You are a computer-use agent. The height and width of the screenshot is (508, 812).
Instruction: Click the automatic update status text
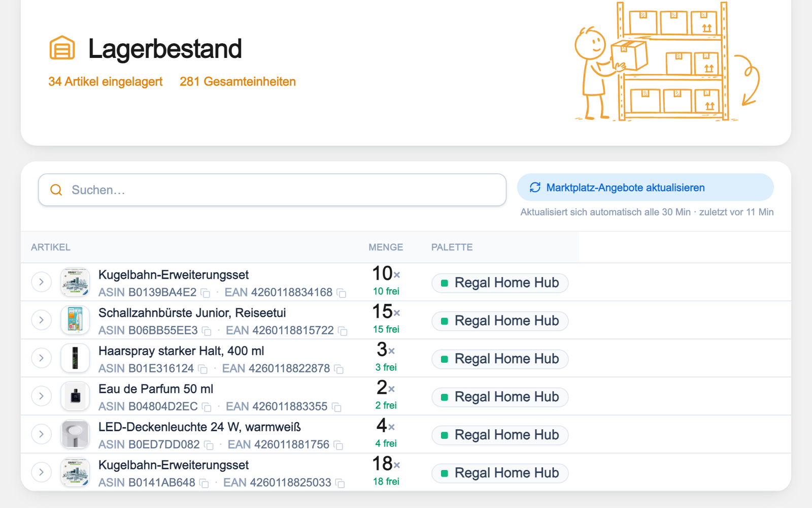647,212
